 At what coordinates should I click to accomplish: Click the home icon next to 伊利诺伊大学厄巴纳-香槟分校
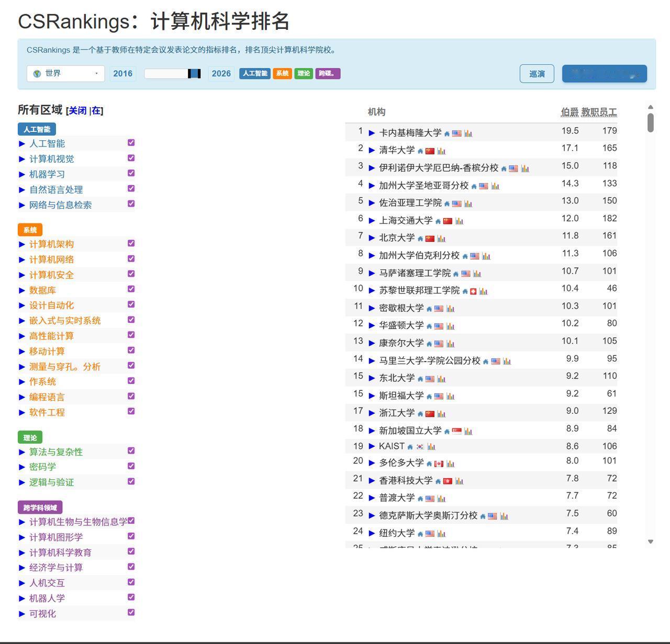(x=504, y=169)
